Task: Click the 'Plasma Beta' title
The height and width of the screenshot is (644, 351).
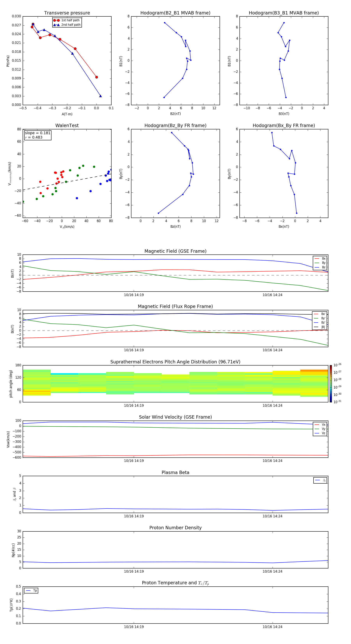Action: [x=175, y=473]
